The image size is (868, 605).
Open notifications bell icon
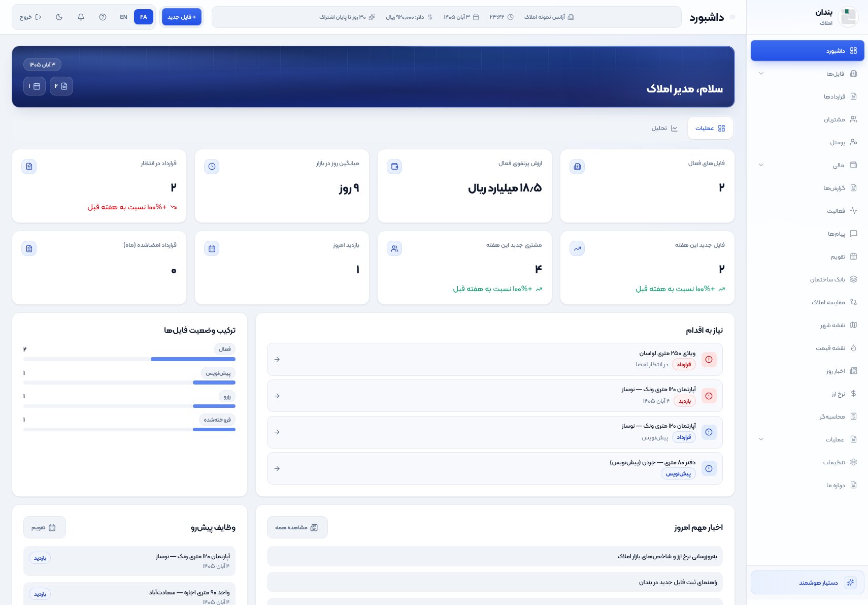(81, 17)
